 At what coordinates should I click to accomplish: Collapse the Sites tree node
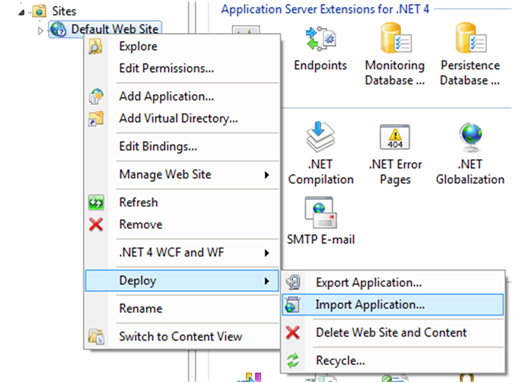[21, 13]
